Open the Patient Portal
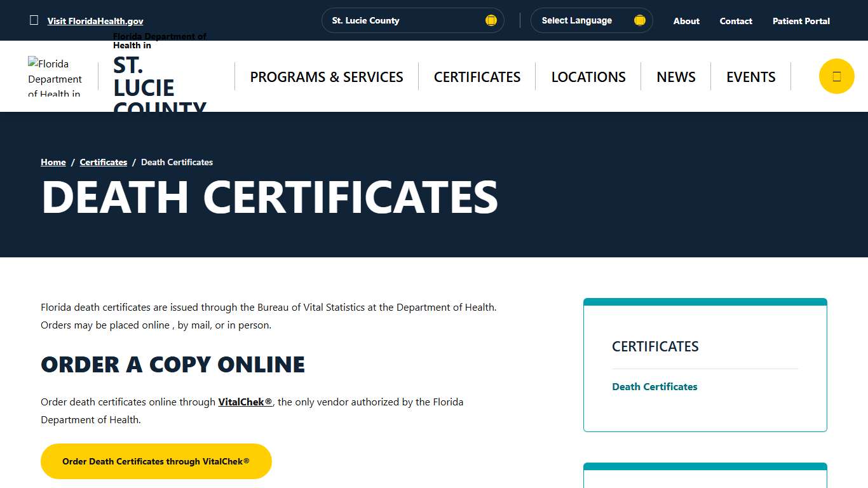The width and height of the screenshot is (868, 488). pos(801,21)
